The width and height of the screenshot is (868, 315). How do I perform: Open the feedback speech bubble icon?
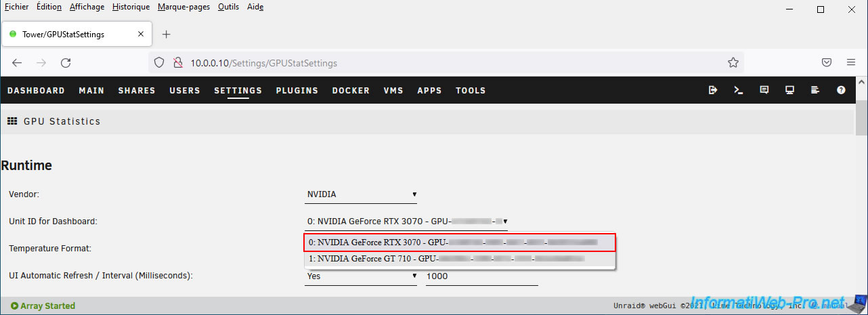point(764,90)
